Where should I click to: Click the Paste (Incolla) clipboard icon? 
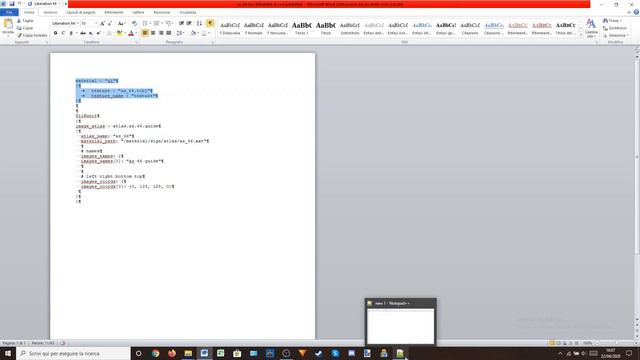[x=8, y=24]
